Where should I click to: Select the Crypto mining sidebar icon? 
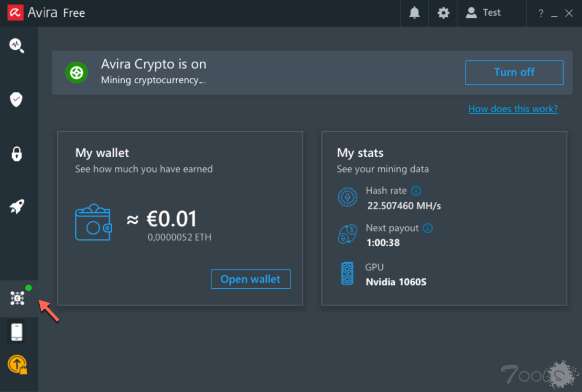(17, 298)
